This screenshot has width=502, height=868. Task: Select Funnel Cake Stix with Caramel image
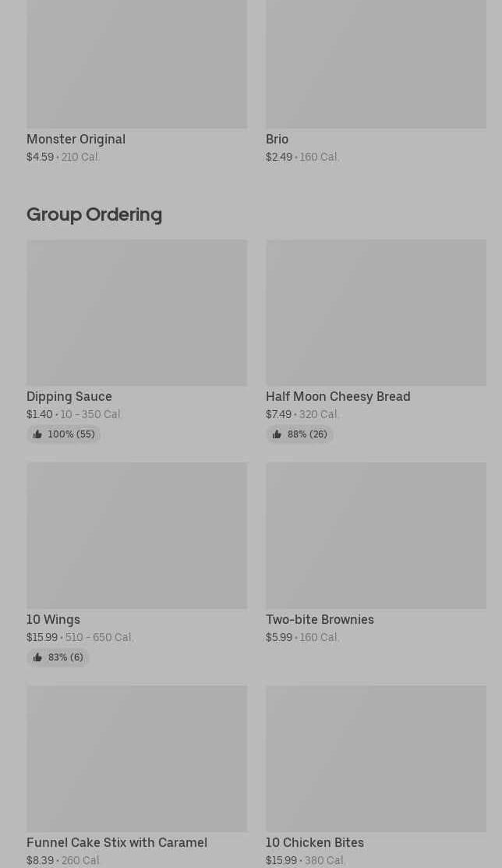136,758
